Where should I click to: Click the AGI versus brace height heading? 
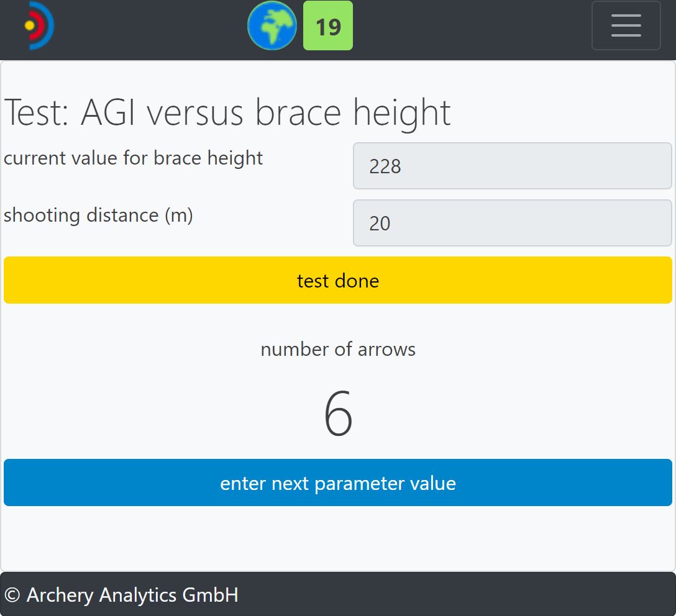[265, 112]
